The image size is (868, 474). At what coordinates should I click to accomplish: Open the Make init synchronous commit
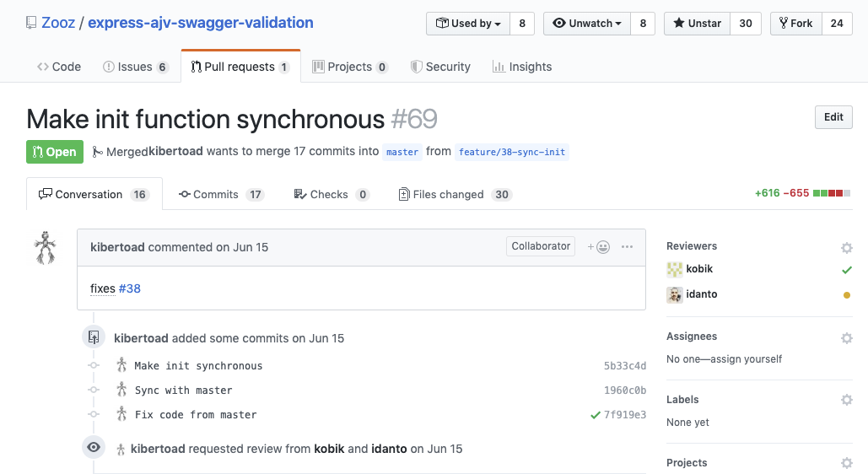[198, 365]
